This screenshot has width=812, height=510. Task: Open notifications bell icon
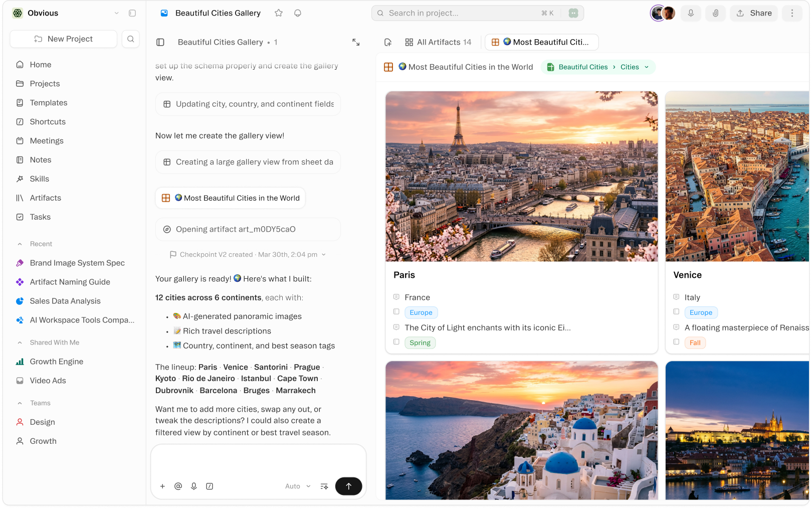[x=298, y=13]
